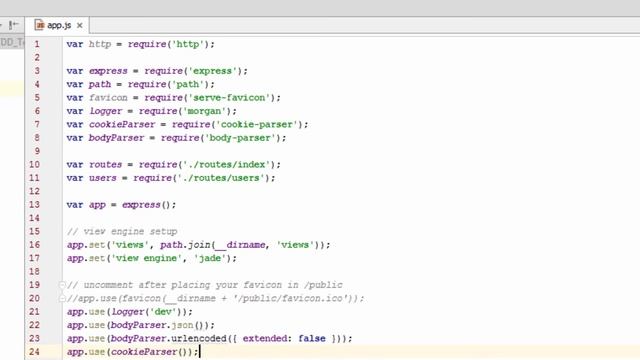Click the 'view engine setup' comment
Viewport: 640px width, 360px height.
[x=122, y=231]
